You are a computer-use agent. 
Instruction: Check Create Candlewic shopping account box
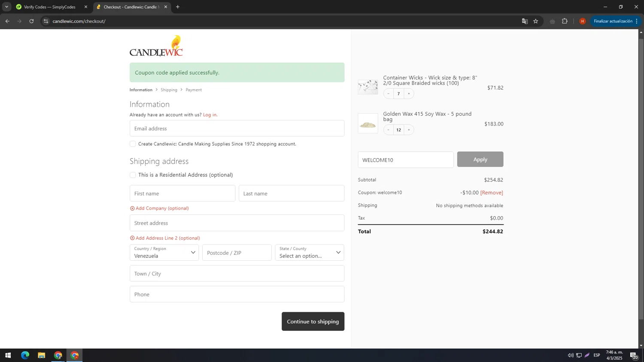[133, 144]
